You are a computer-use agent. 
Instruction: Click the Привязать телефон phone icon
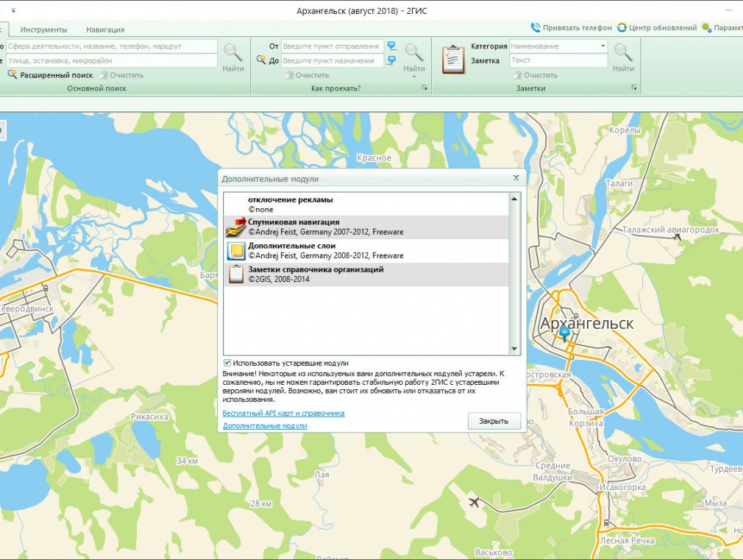(x=536, y=27)
